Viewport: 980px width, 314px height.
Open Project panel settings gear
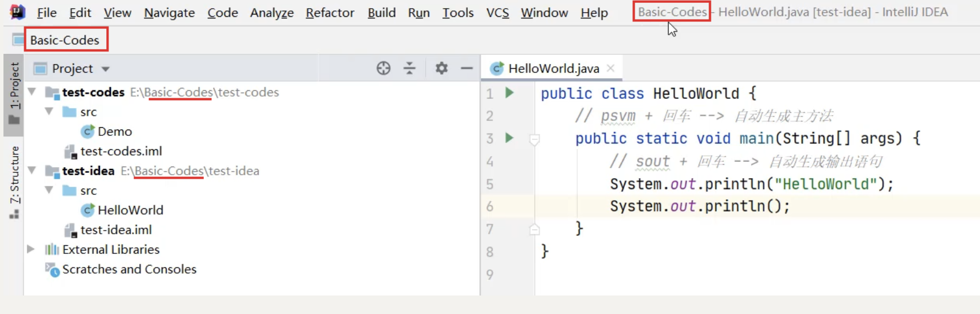click(x=441, y=68)
